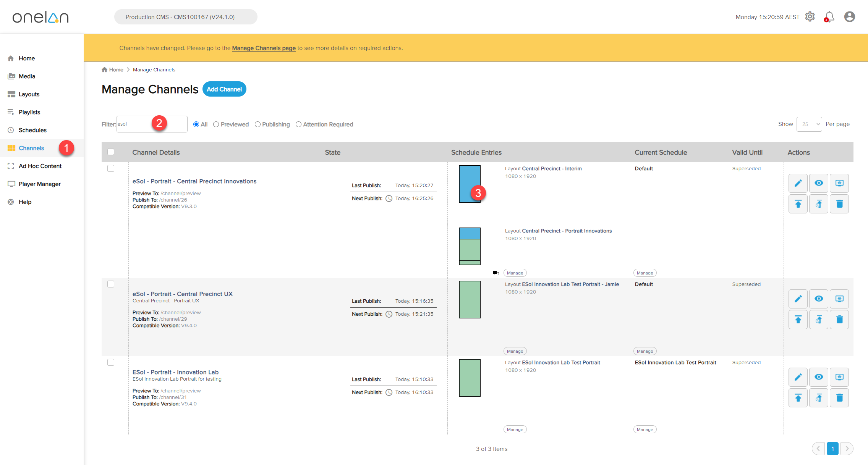Click the Add Channel button

(x=224, y=89)
